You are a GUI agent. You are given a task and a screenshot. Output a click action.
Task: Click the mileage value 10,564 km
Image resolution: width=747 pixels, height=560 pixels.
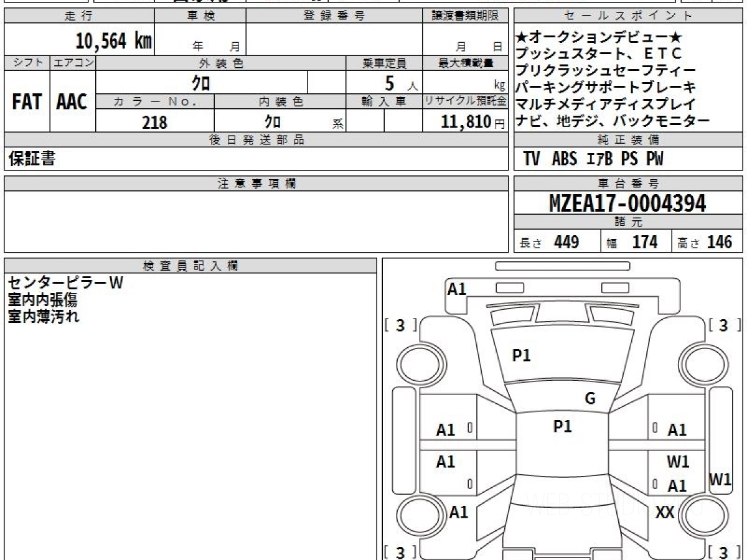tap(114, 41)
